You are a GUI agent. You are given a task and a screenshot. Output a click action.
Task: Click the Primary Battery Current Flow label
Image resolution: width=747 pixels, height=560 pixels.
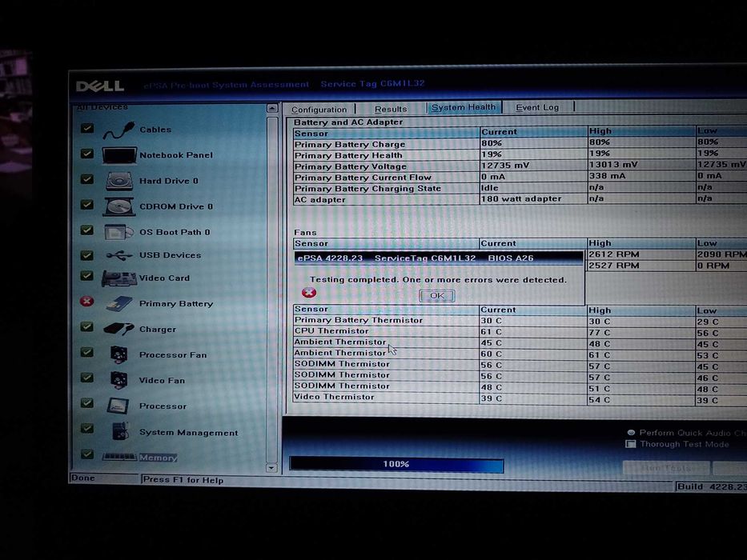[363, 178]
